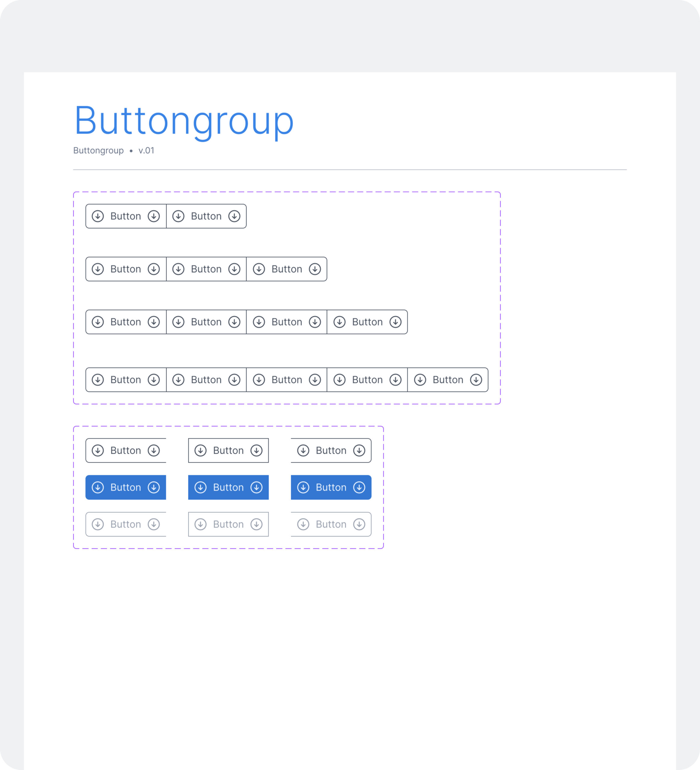Click right icon of last button in two-button group

pyautogui.click(x=234, y=216)
